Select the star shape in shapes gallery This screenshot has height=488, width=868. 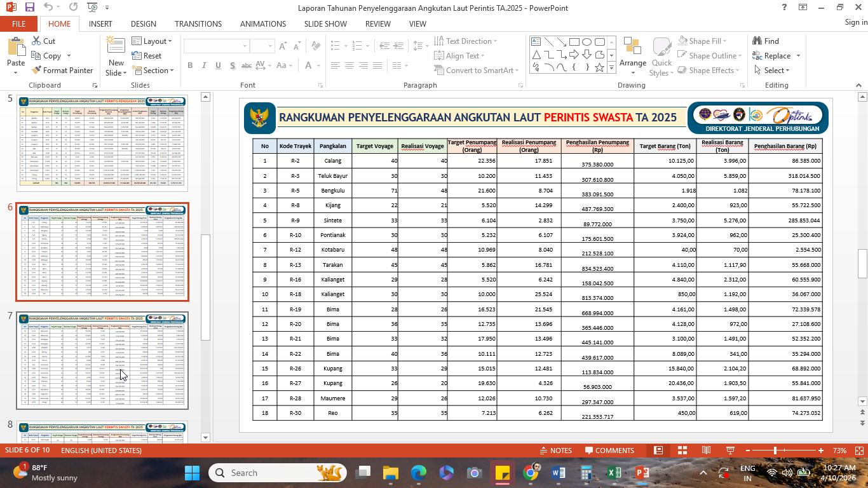[599, 67]
